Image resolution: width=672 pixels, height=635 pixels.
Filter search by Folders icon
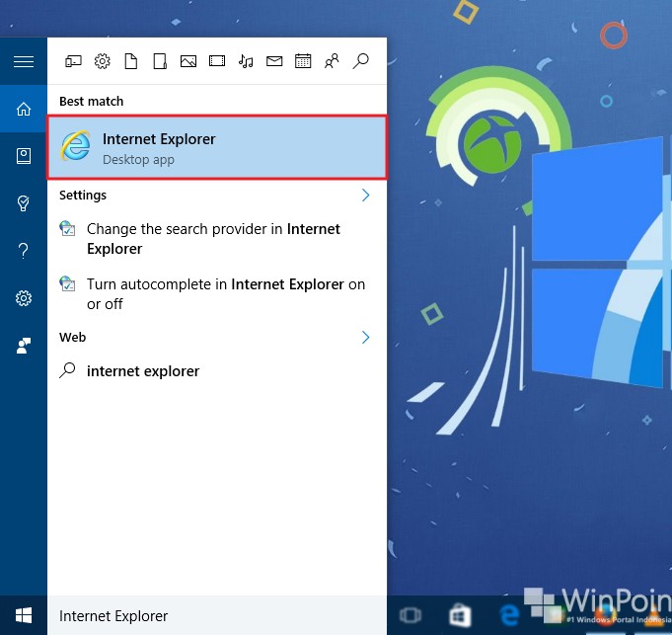click(x=160, y=61)
